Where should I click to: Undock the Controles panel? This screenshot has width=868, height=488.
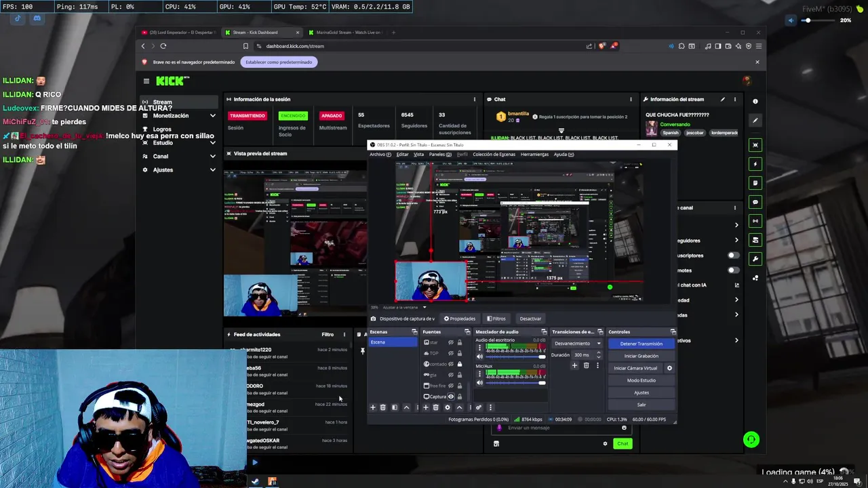673,331
